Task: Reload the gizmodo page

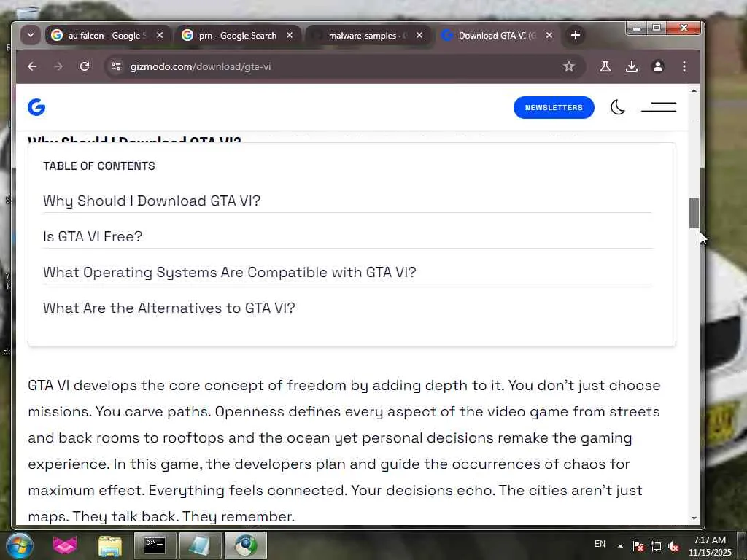Action: point(85,66)
